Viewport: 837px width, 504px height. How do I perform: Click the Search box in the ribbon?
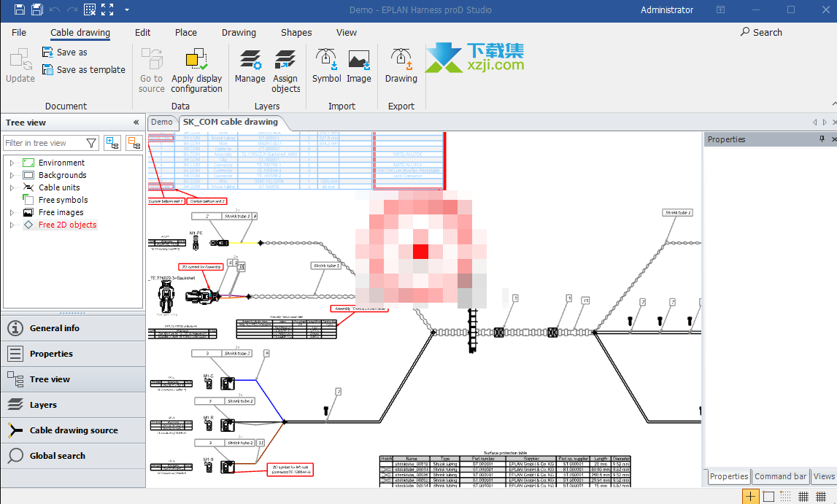761,32
